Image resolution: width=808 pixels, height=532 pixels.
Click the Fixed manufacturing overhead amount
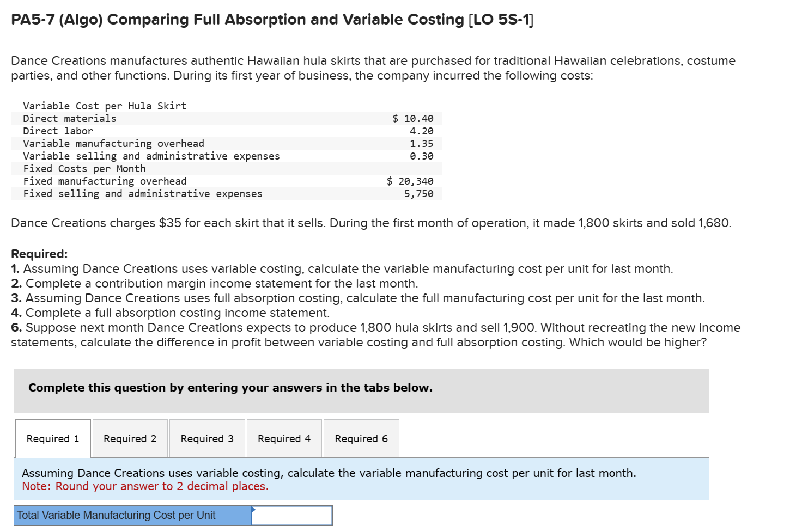(x=410, y=181)
